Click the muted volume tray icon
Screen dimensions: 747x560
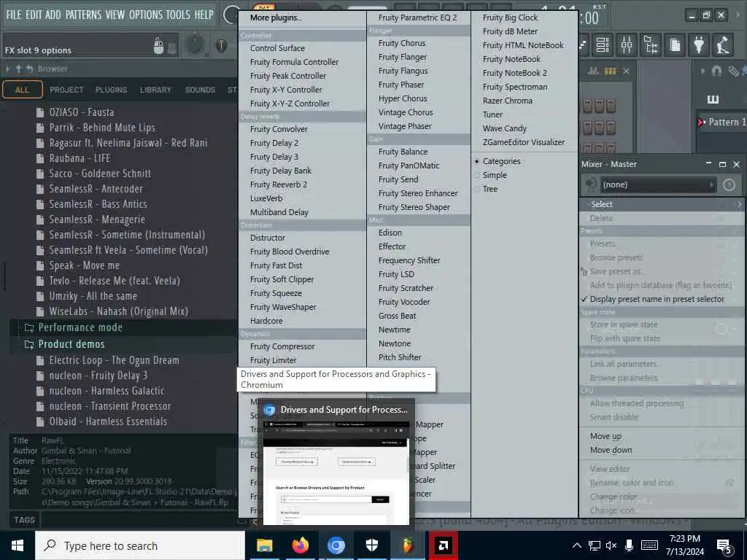tap(611, 545)
